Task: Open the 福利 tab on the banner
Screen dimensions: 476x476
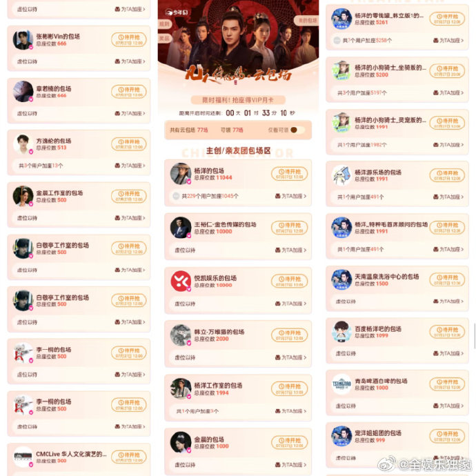Action: click(165, 24)
